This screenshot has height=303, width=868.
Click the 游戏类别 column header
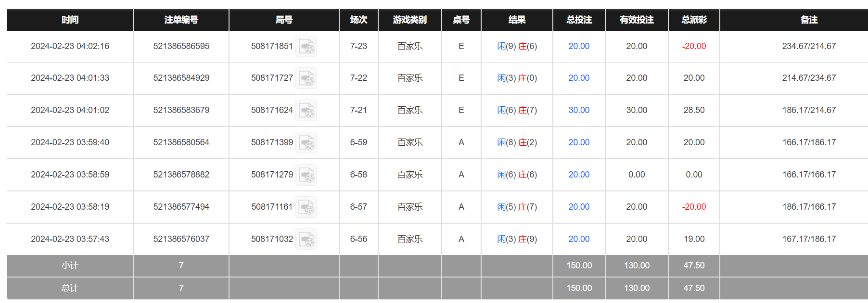410,20
